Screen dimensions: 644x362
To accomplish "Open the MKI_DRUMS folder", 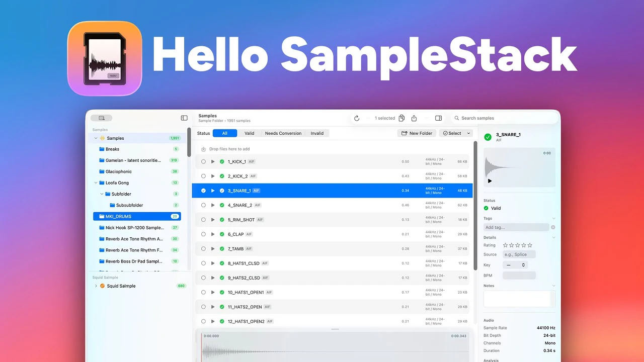I will pyautogui.click(x=137, y=216).
